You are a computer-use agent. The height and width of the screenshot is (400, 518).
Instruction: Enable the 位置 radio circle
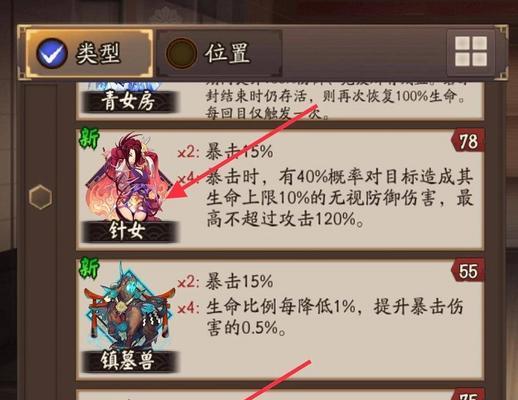tap(181, 54)
